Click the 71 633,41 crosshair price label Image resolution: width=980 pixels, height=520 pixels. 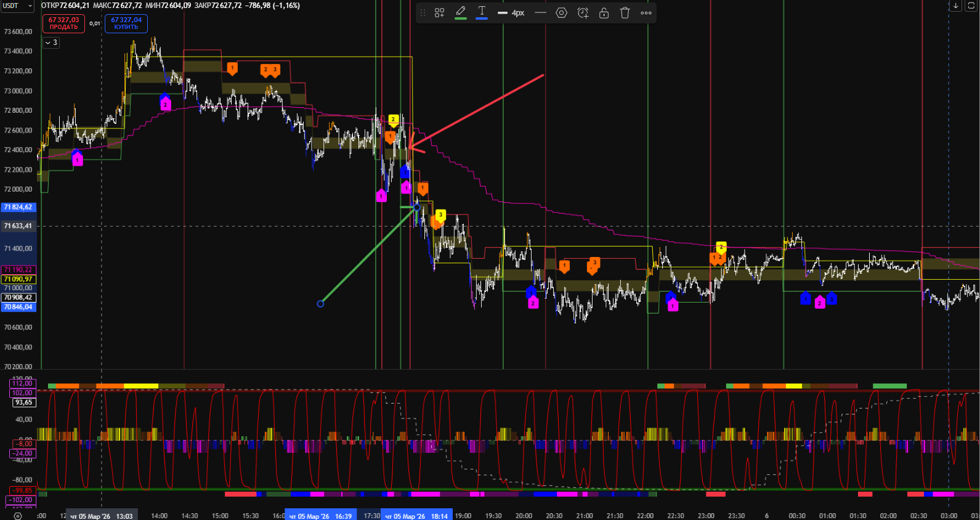(18, 226)
